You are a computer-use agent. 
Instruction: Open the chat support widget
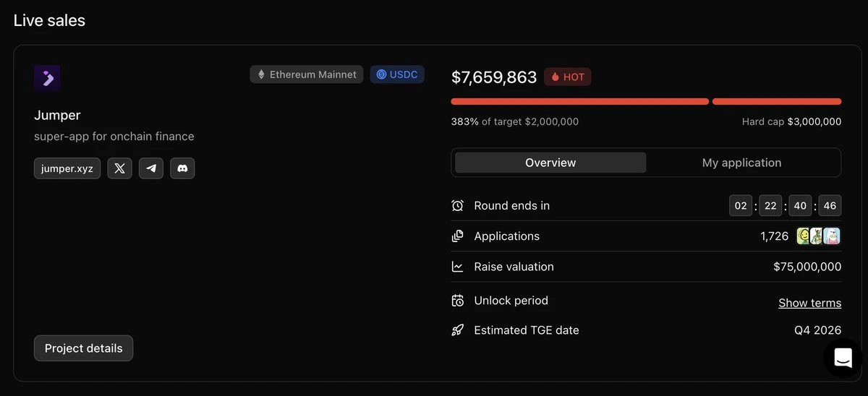[843, 358]
